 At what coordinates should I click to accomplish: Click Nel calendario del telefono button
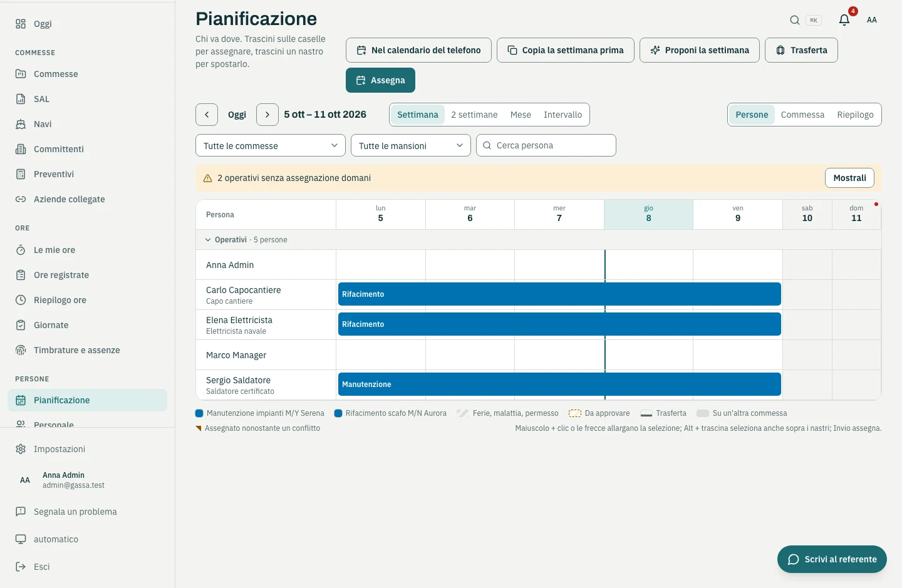(418, 50)
